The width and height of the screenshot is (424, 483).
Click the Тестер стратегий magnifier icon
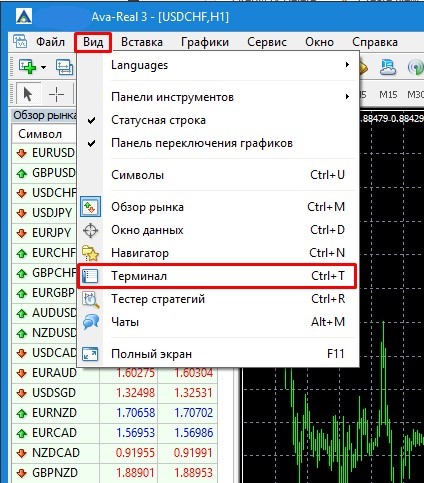click(x=91, y=299)
